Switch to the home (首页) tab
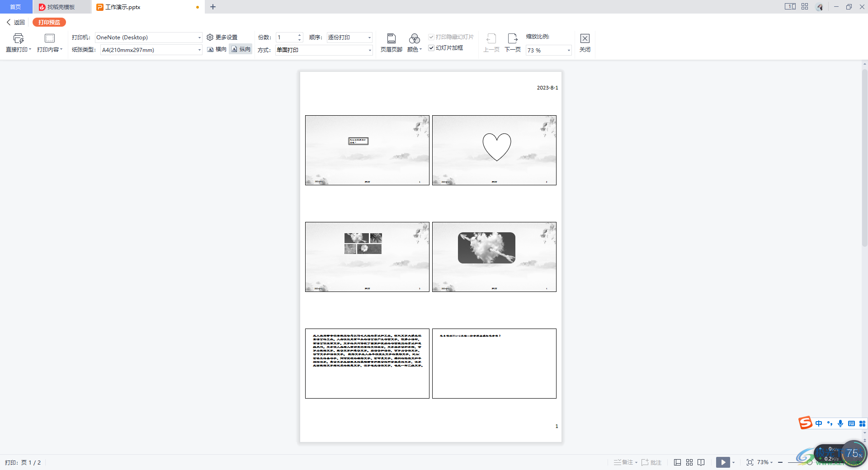The image size is (868, 470). [16, 7]
